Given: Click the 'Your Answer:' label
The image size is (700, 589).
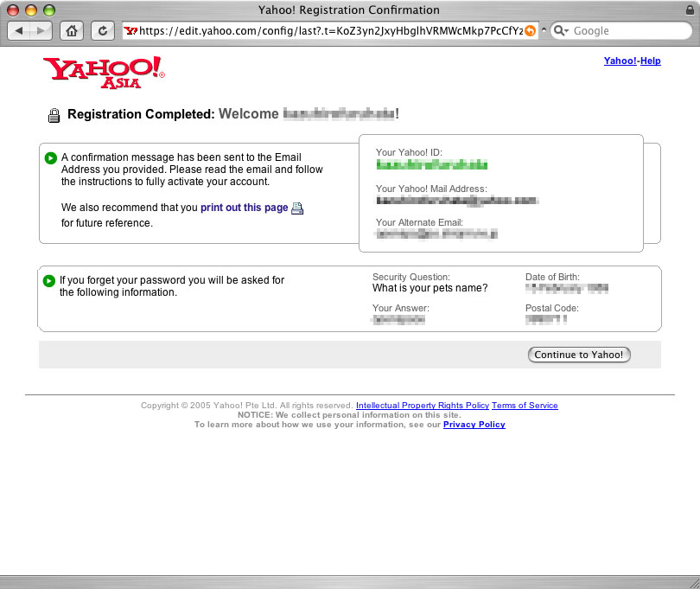Looking at the screenshot, I should click(x=400, y=309).
